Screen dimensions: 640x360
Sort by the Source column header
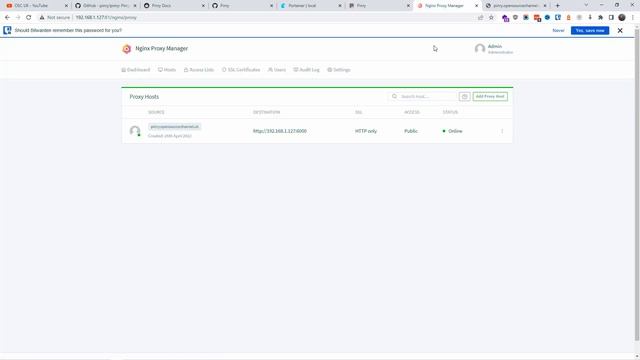coord(156,112)
